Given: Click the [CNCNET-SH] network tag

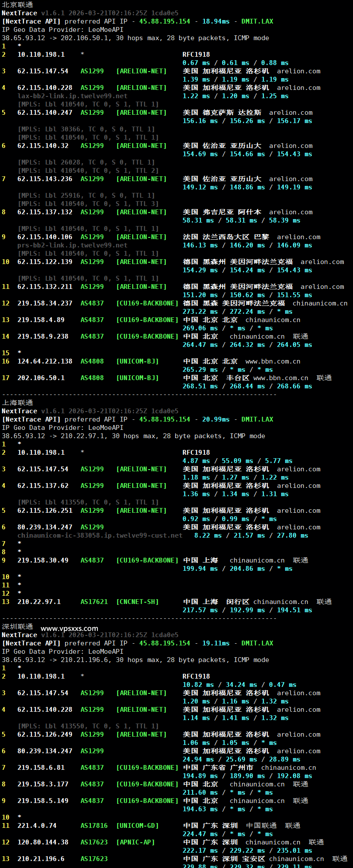Looking at the screenshot, I should click(x=137, y=602).
